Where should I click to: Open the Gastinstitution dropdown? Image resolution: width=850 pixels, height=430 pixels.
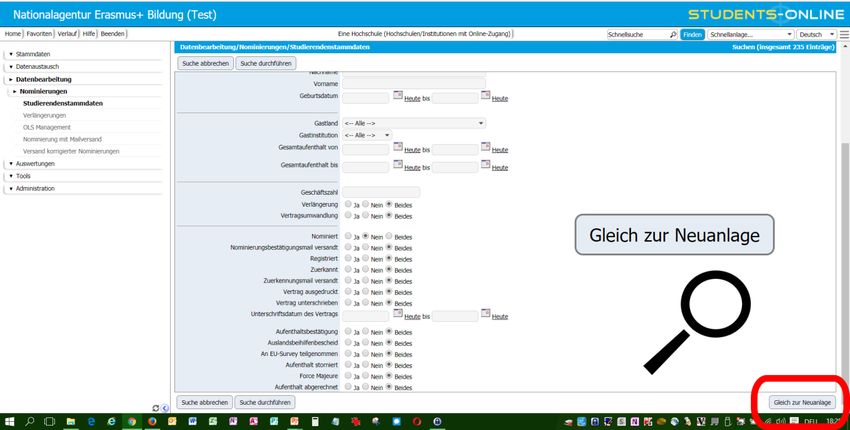[366, 135]
